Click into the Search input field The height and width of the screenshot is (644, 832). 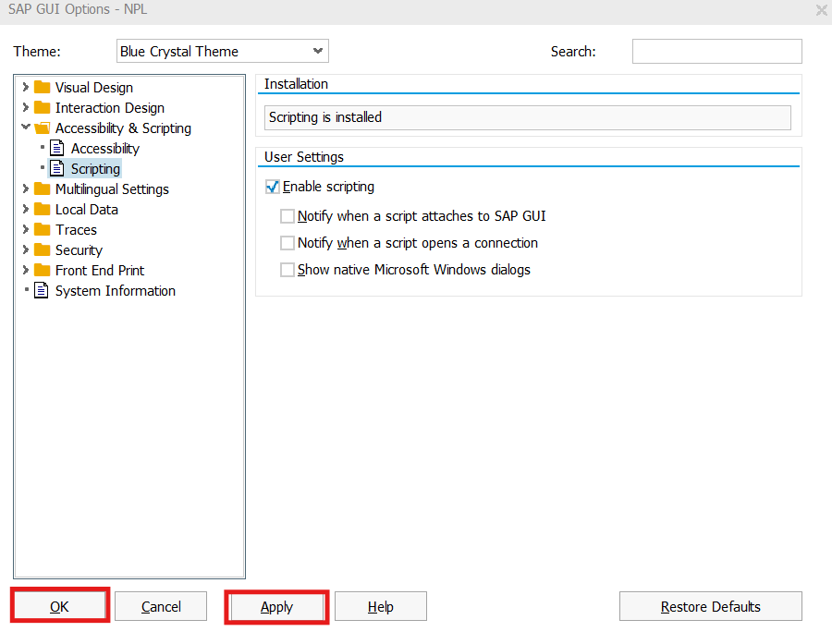716,51
